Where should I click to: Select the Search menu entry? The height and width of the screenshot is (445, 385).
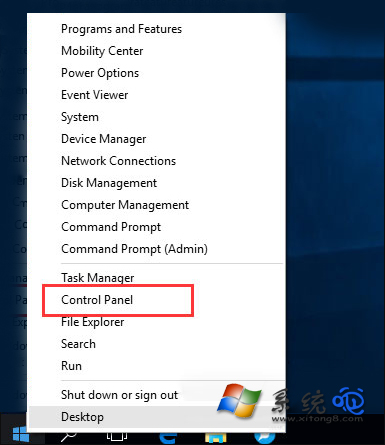click(156, 344)
